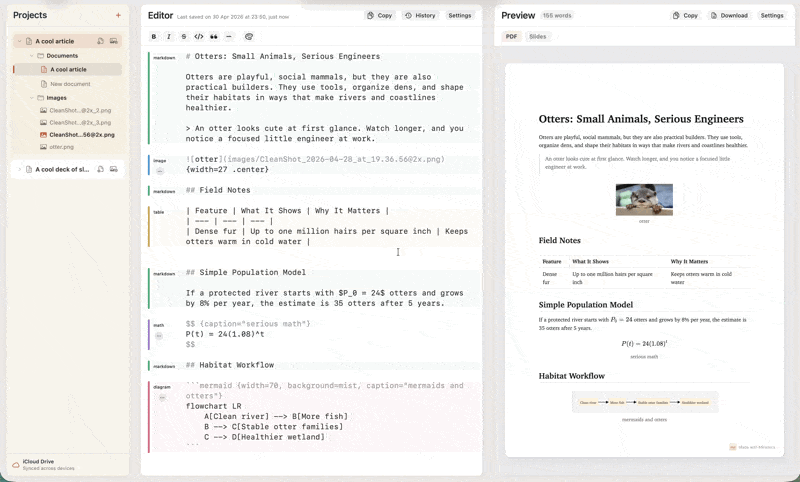Select the file CleanShot...@2x_2.png
This screenshot has height=482, width=800.
point(80,110)
